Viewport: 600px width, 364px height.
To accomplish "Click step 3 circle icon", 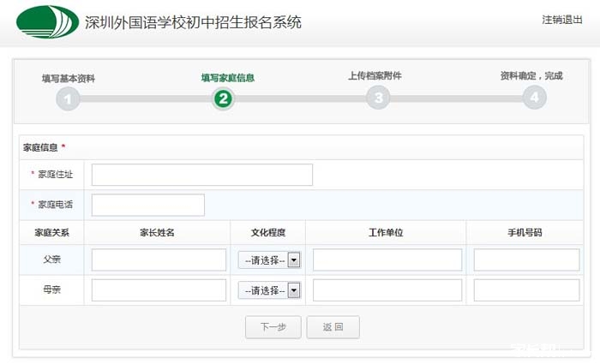I will point(378,98).
